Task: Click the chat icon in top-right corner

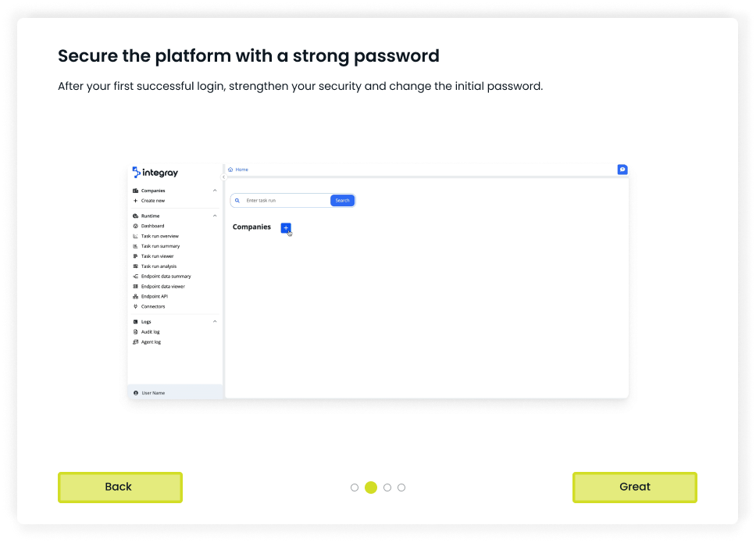Action: (622, 170)
